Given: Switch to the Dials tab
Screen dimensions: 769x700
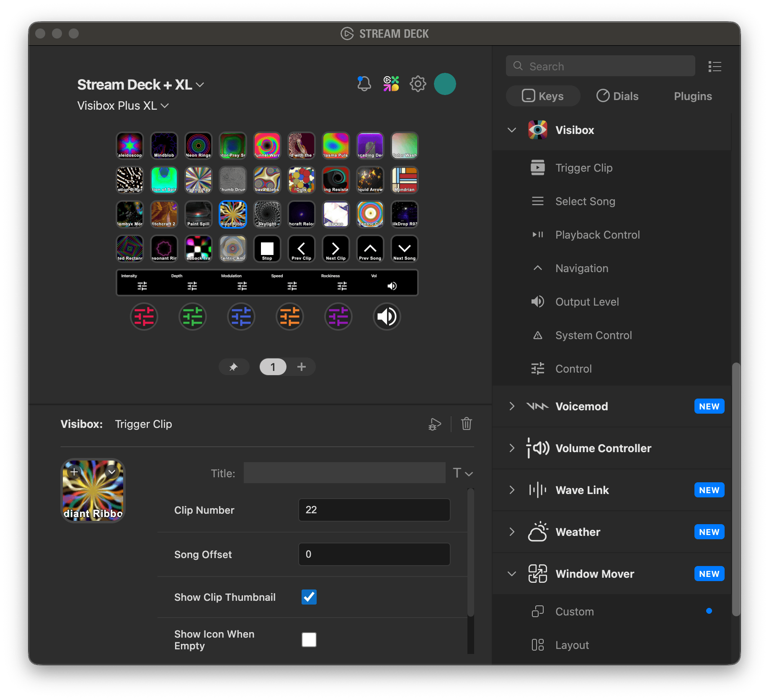Looking at the screenshot, I should coord(617,96).
